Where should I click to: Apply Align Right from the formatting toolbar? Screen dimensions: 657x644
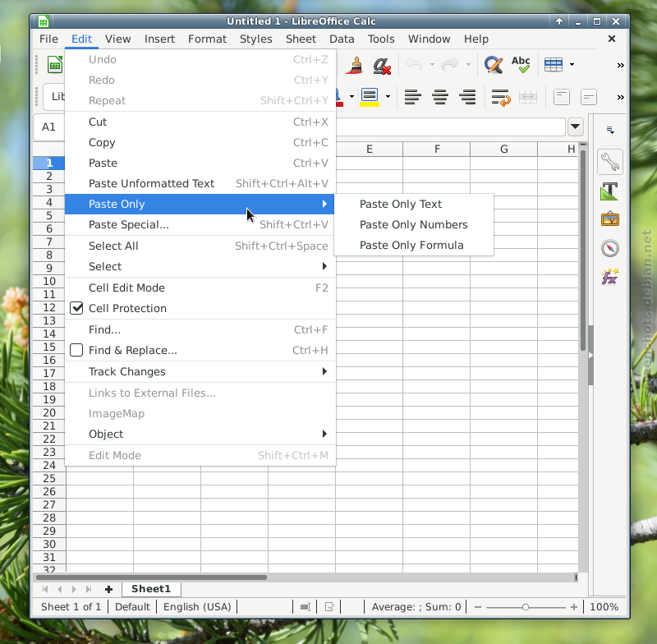[x=467, y=97]
